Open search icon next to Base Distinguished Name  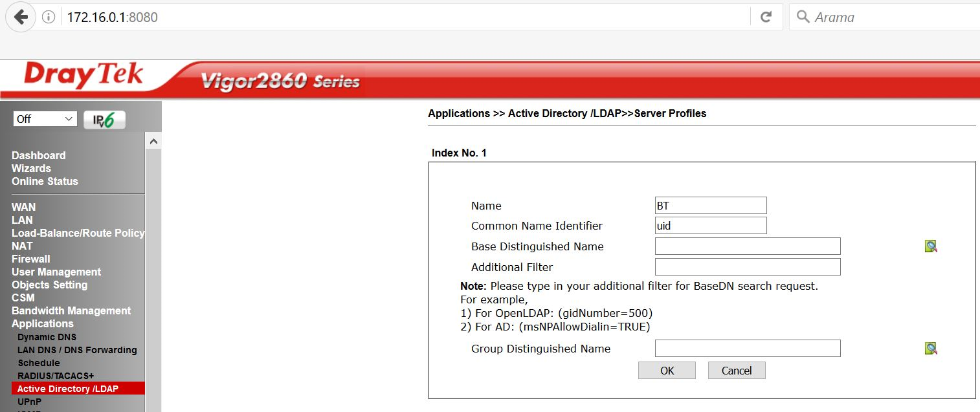click(931, 246)
